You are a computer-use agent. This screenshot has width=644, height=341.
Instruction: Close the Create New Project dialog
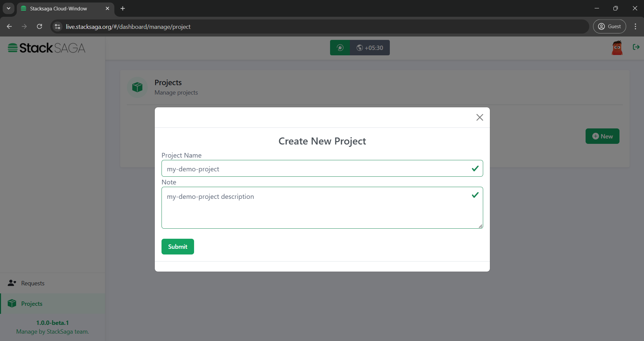[x=479, y=117]
